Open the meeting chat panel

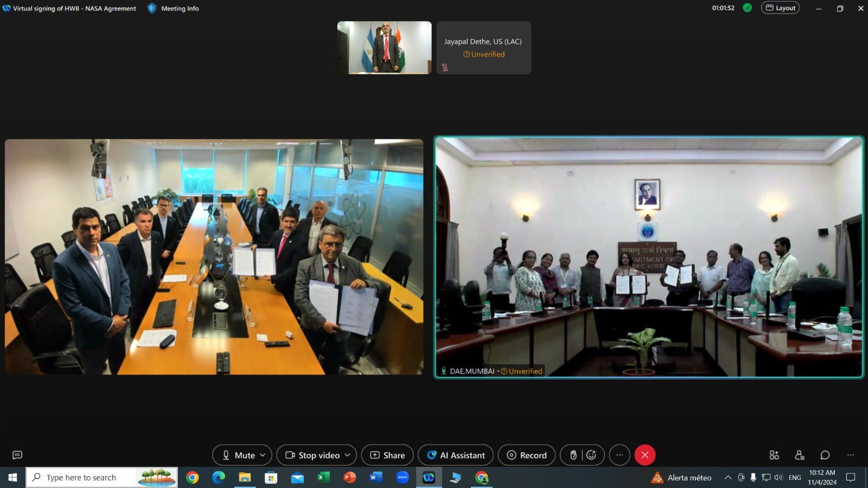point(825,455)
